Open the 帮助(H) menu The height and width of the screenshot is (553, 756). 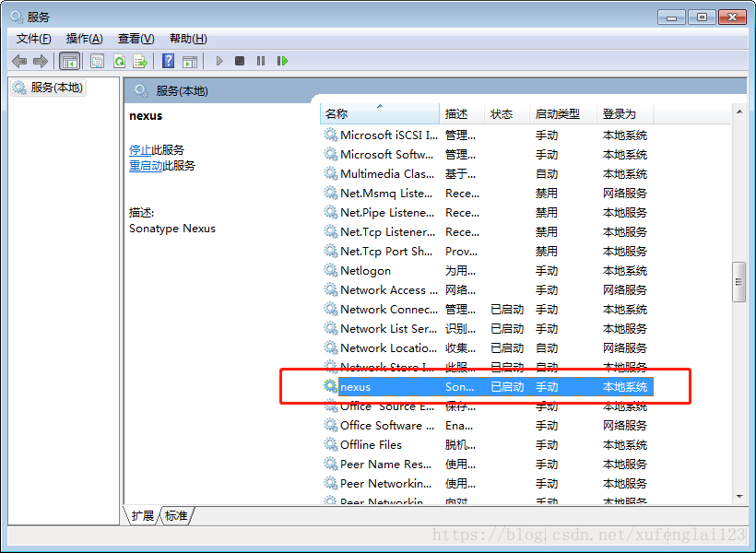(188, 39)
